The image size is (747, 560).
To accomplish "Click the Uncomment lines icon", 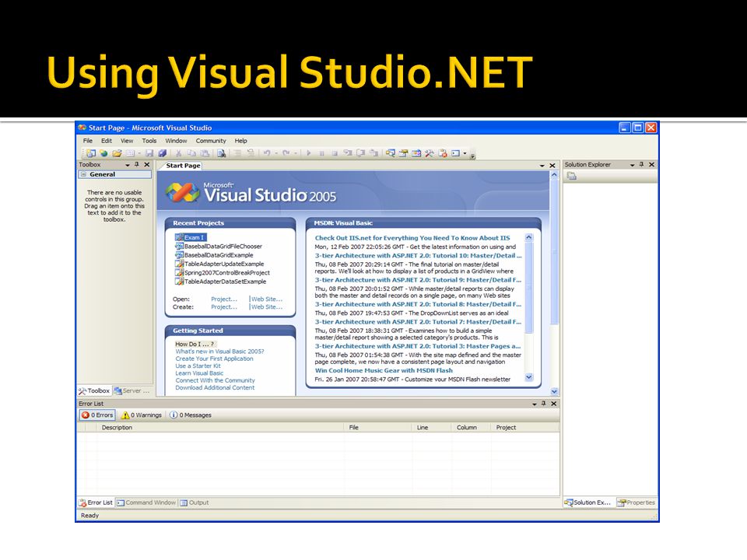I will (x=250, y=153).
